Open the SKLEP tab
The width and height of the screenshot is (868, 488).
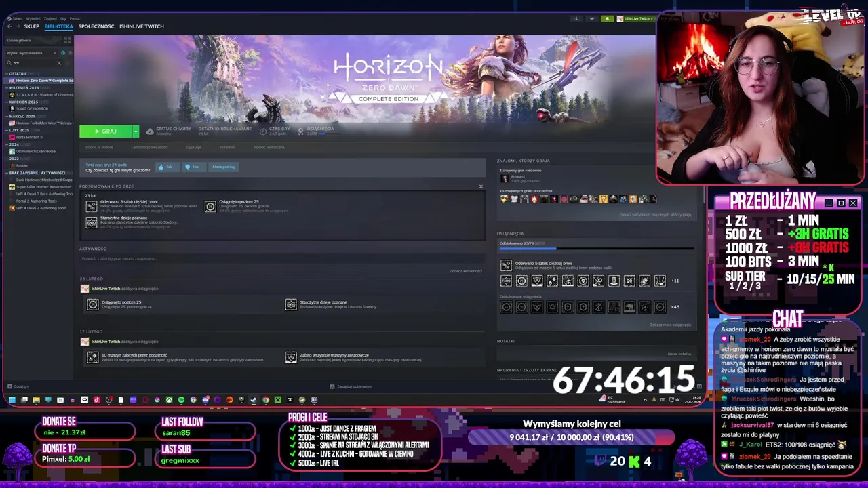click(32, 26)
